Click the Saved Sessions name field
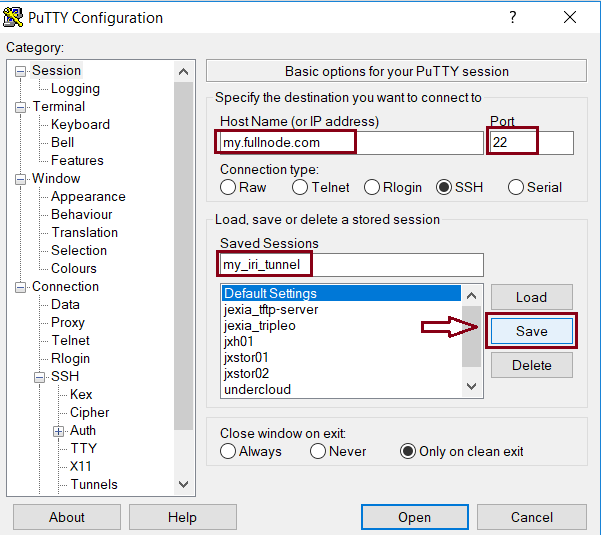 tap(351, 265)
